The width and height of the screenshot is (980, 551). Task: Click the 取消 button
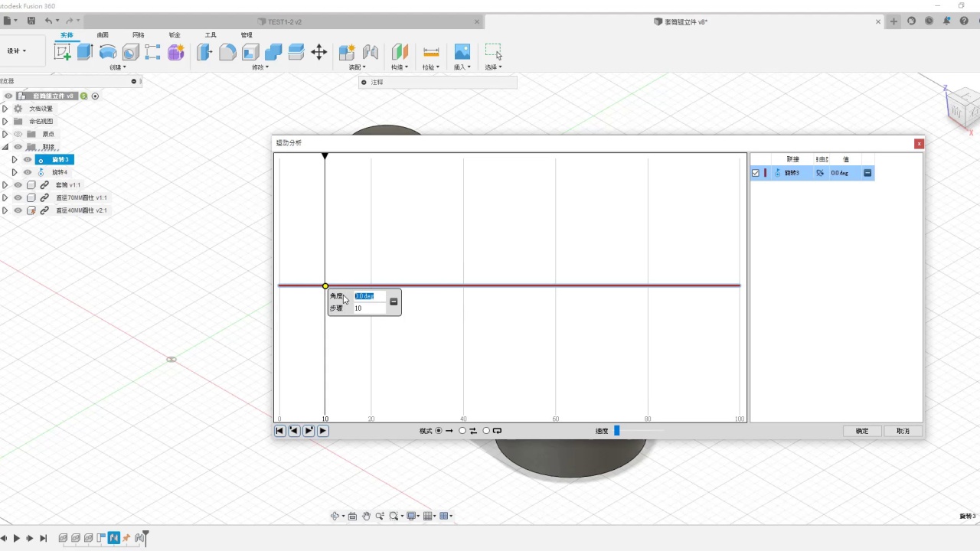903,431
